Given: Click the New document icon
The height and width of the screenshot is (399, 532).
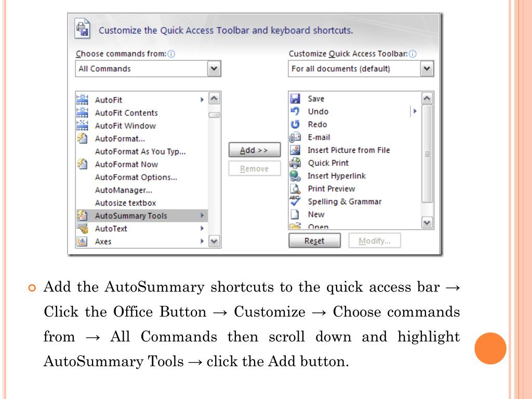Looking at the screenshot, I should coord(295,215).
